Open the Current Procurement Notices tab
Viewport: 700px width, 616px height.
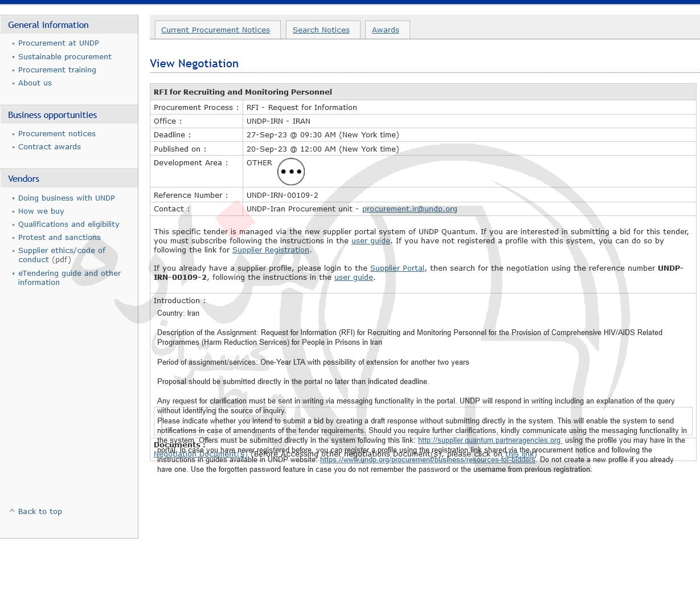coord(215,30)
